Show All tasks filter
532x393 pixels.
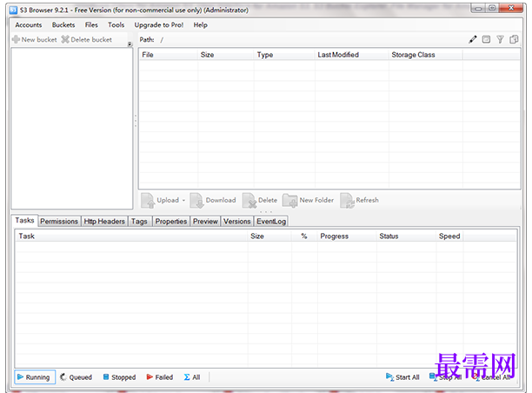(192, 377)
